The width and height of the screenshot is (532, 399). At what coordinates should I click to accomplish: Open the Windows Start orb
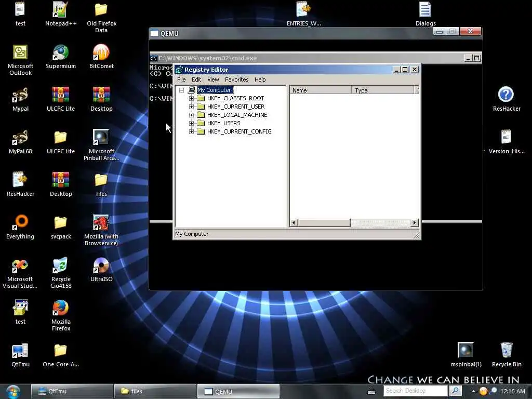point(13,392)
